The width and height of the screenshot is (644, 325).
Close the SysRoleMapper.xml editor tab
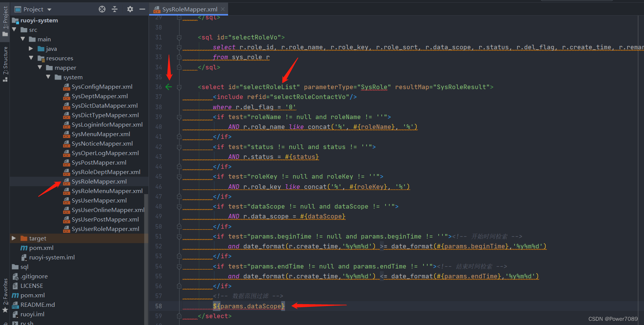point(223,9)
